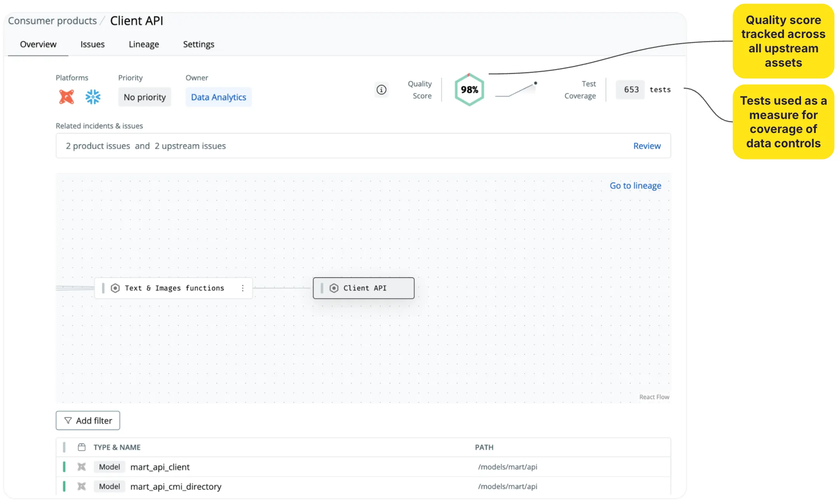
Task: Click hexagon icon on Text & Images node
Action: [115, 288]
